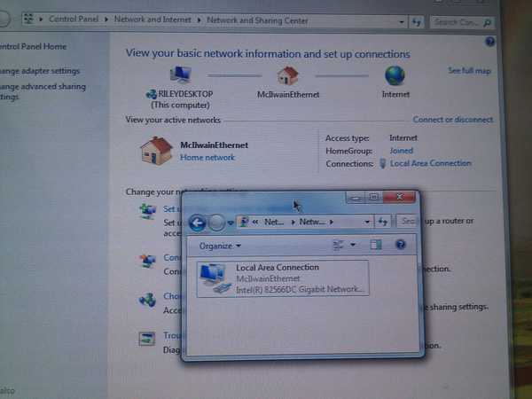
Task: Expand the change view dropdown arrow
Action: coord(353,245)
